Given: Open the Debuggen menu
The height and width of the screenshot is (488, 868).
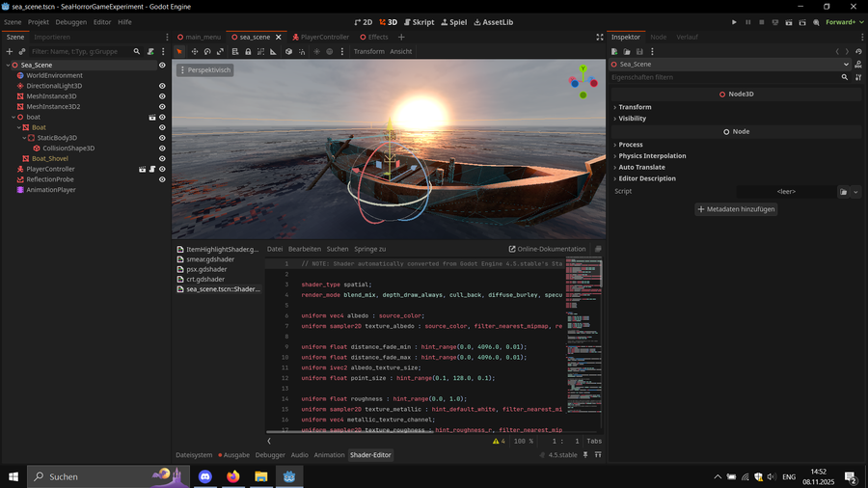Looking at the screenshot, I should (70, 22).
